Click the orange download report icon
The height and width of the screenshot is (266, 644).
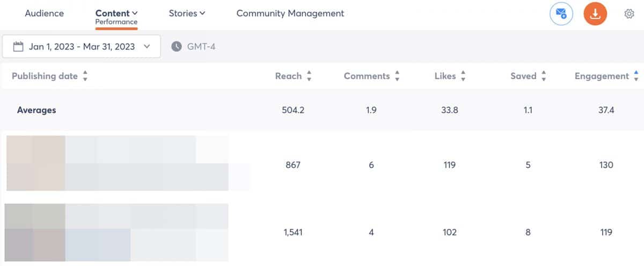[x=595, y=14]
